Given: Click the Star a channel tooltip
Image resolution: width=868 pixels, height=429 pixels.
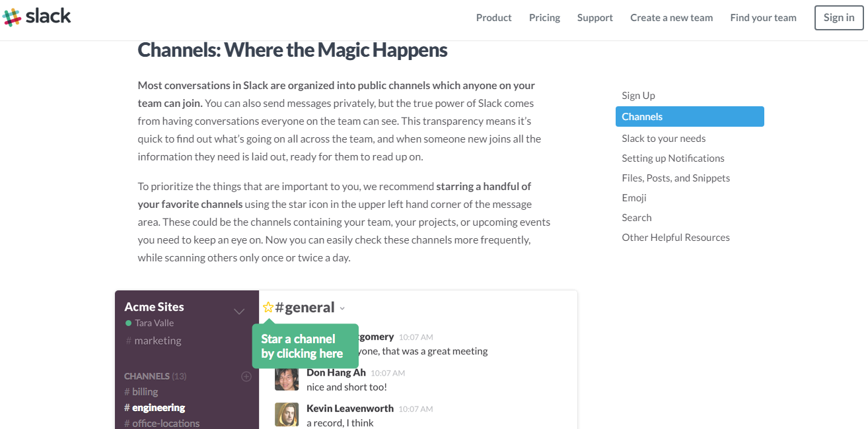Looking at the screenshot, I should point(305,346).
